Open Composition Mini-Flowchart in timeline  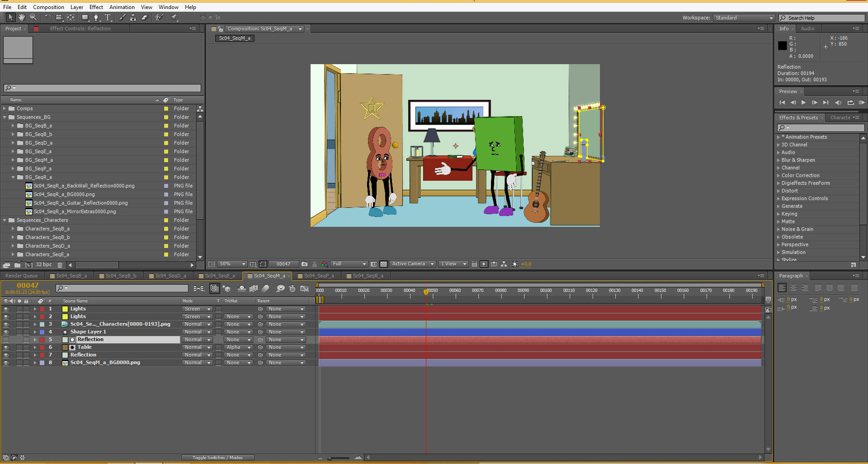coord(198,288)
